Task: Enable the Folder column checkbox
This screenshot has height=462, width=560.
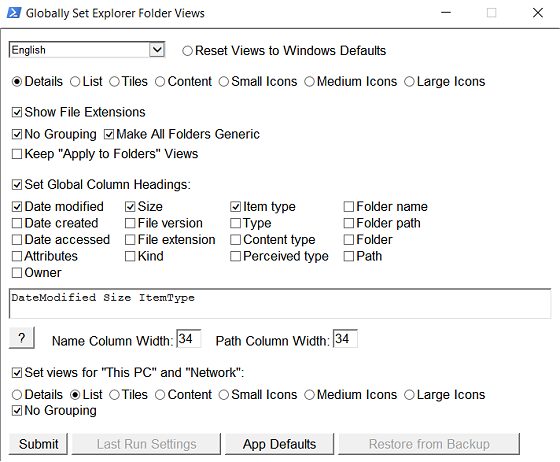Action: pos(349,240)
